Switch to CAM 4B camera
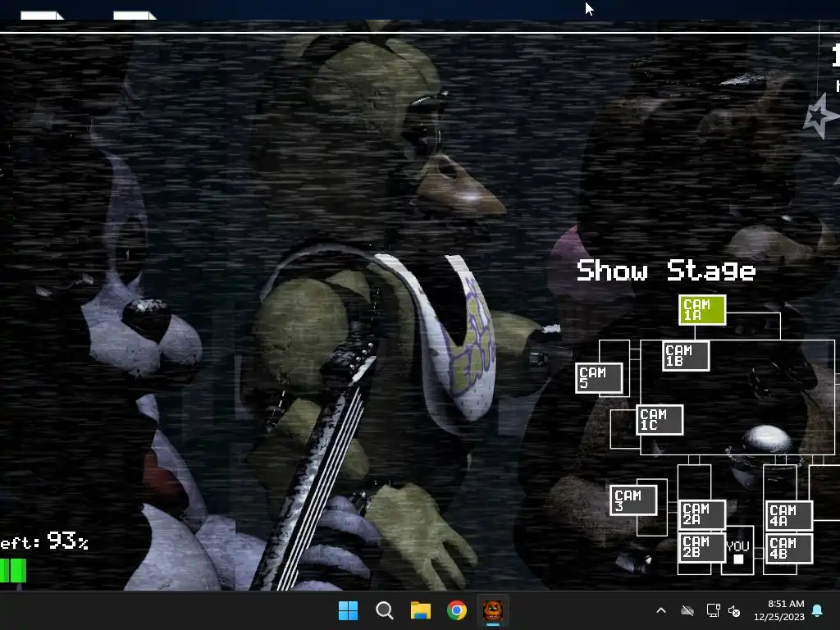 point(790,548)
